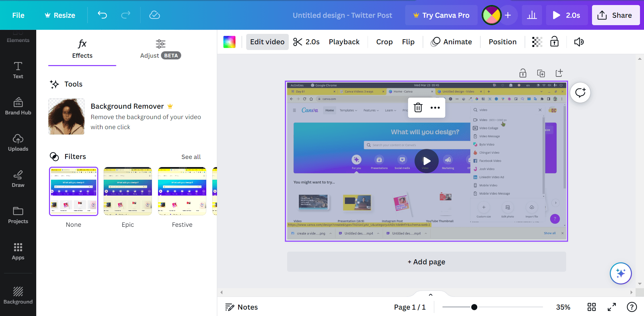The height and width of the screenshot is (316, 644).
Task: Click the Edit video button
Action: tap(267, 42)
